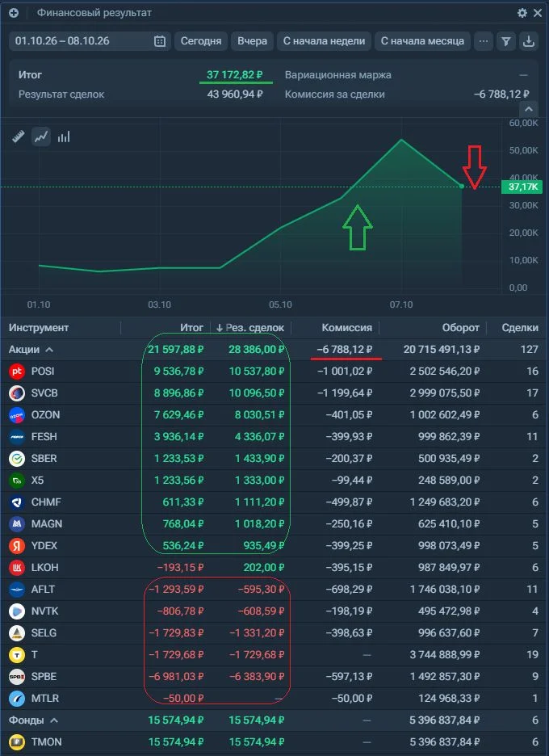Click LKOH total −193,15 ₽
Screen dimensions: 549x756
(180, 568)
